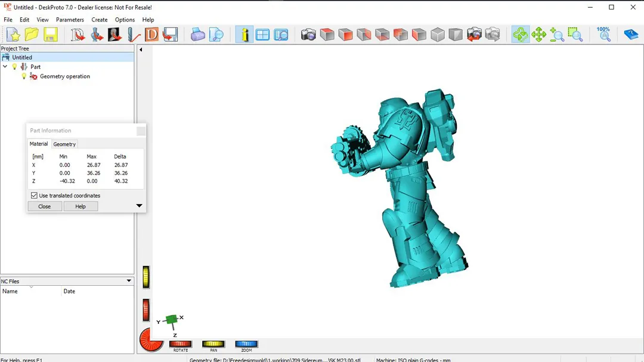Switch to bottom view, cube with red bottom
The width and height of the screenshot is (644, 362).
point(382,35)
